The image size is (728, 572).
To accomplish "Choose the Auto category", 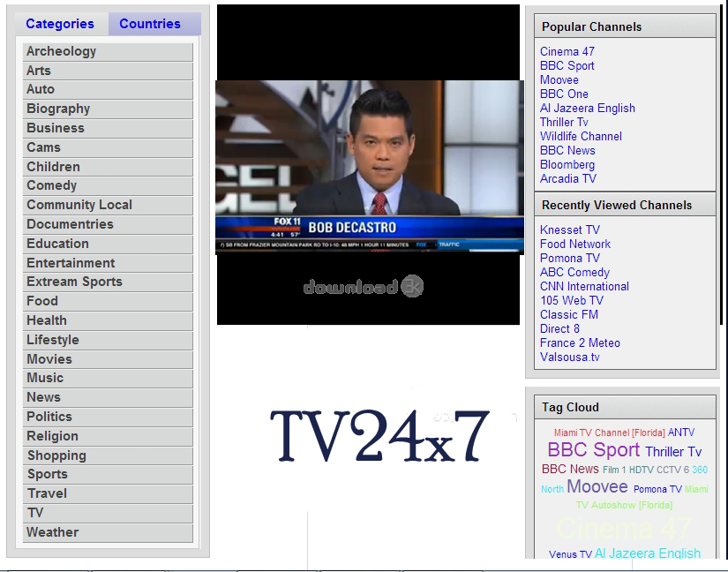I will click(108, 90).
